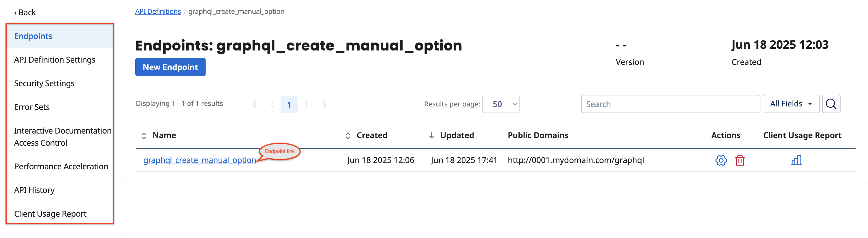Go to the previous results page

click(272, 104)
